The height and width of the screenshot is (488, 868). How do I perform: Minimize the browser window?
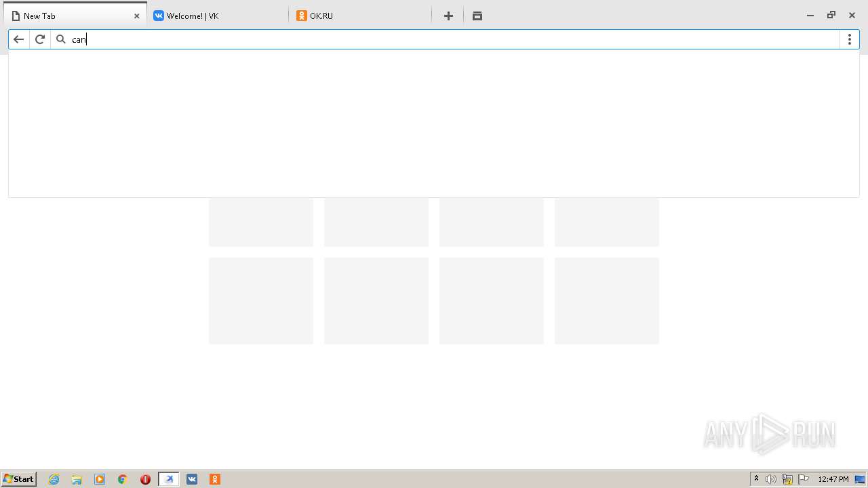(x=810, y=16)
